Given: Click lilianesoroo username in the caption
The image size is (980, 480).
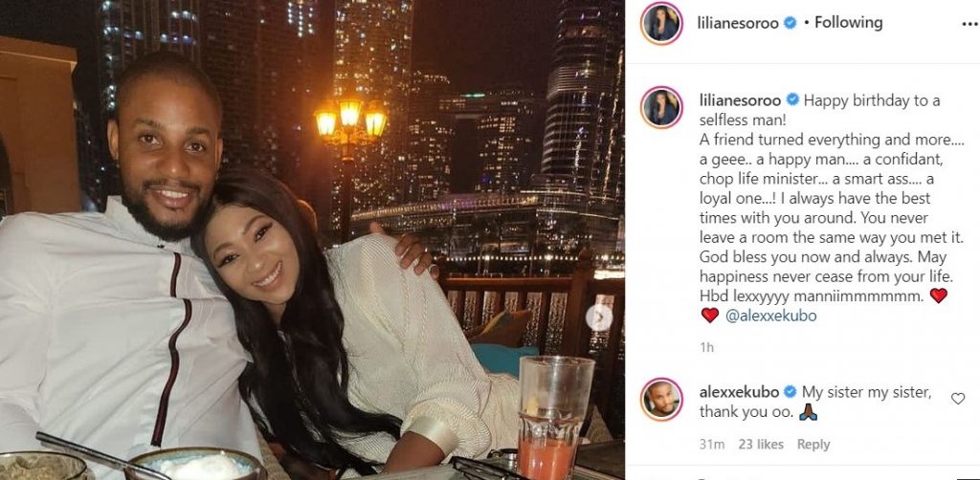Looking at the screenshot, I should click(740, 99).
